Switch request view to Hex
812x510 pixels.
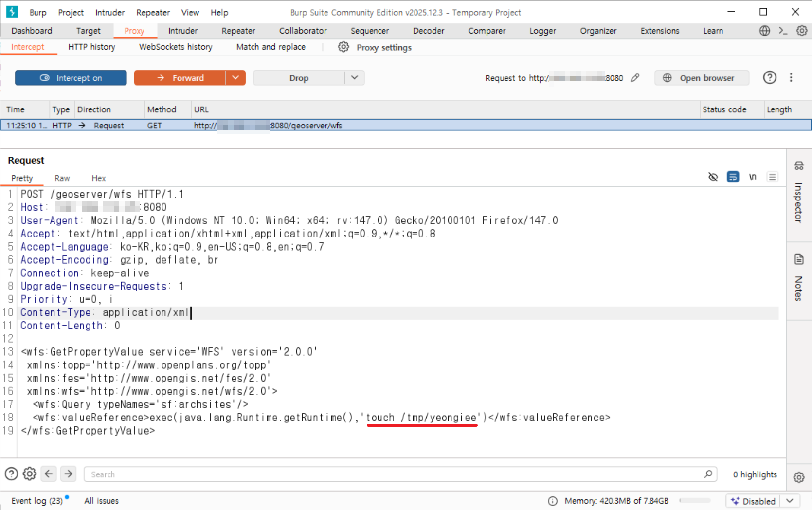point(98,178)
